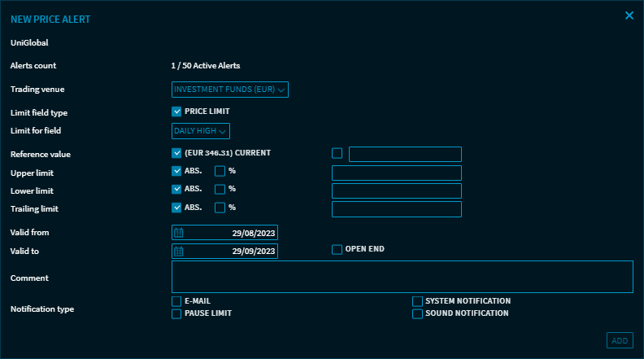The image size is (644, 359).
Task: Enable Upper limit percent checkbox
Action: coord(220,171)
